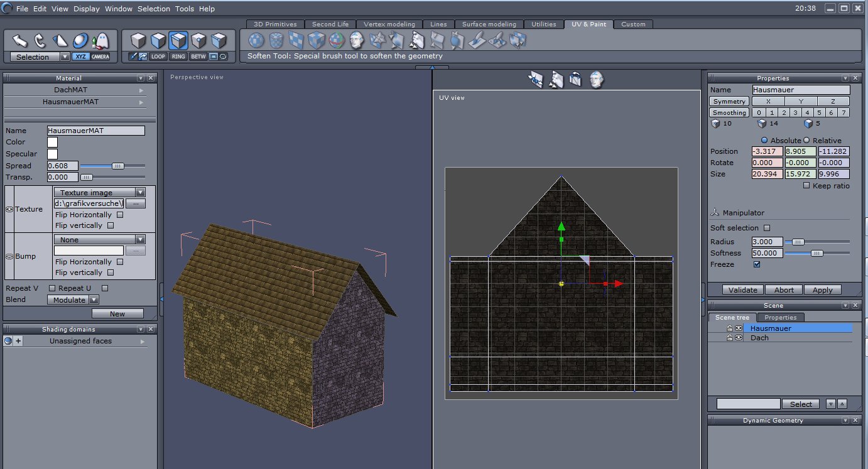This screenshot has width=868, height=469.
Task: Tick Flip Horizontally under Bump
Action: [120, 262]
